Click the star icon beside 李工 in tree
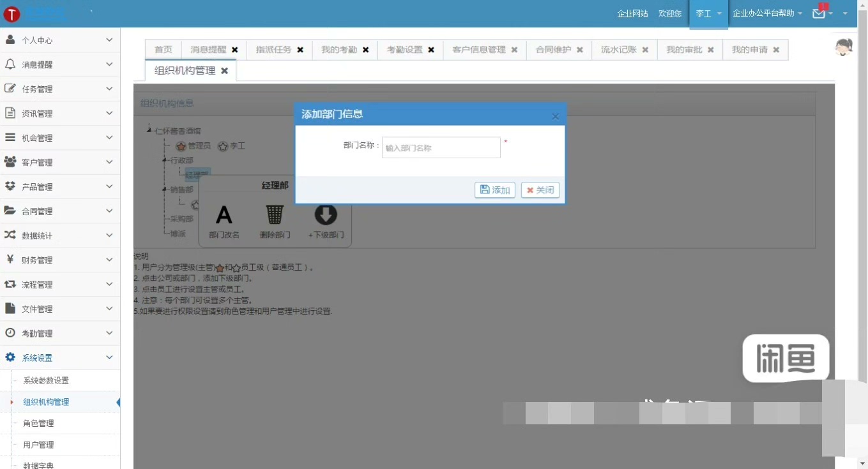The width and height of the screenshot is (868, 469). pos(223,146)
